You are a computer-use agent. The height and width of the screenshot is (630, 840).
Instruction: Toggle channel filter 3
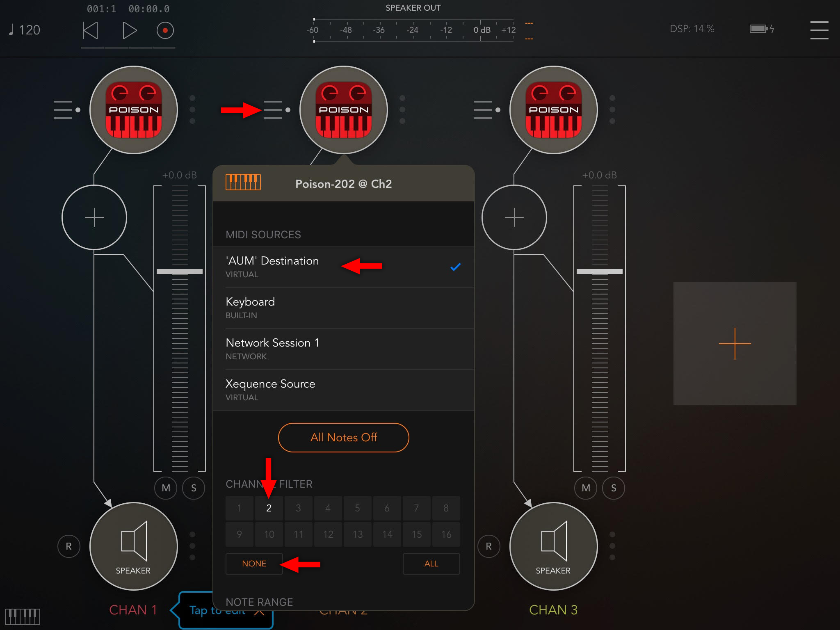(x=299, y=508)
